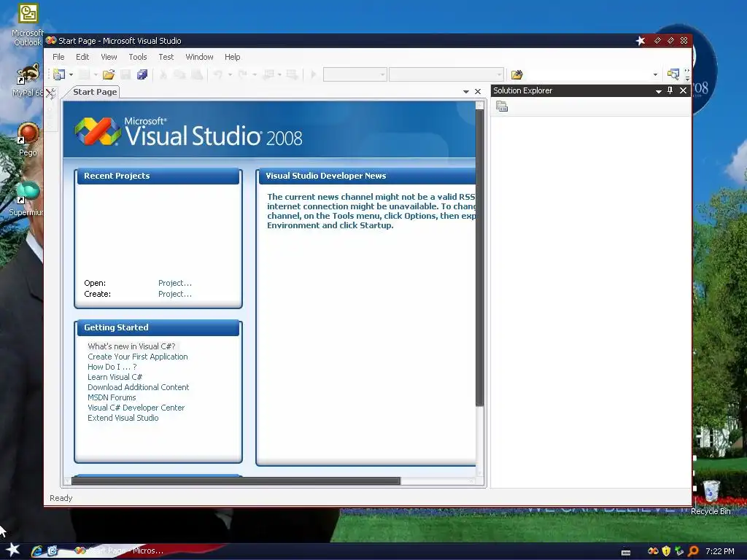The width and height of the screenshot is (747, 560).
Task: Click the Create Project... link
Action: pyautogui.click(x=175, y=294)
